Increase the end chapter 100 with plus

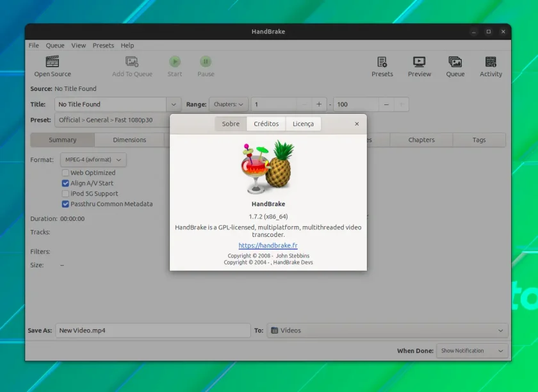401,104
